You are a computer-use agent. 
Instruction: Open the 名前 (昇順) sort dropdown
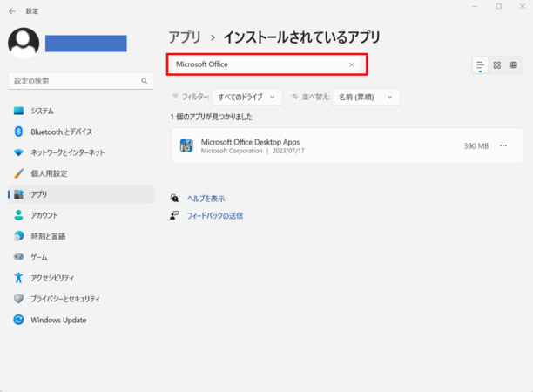click(x=366, y=97)
